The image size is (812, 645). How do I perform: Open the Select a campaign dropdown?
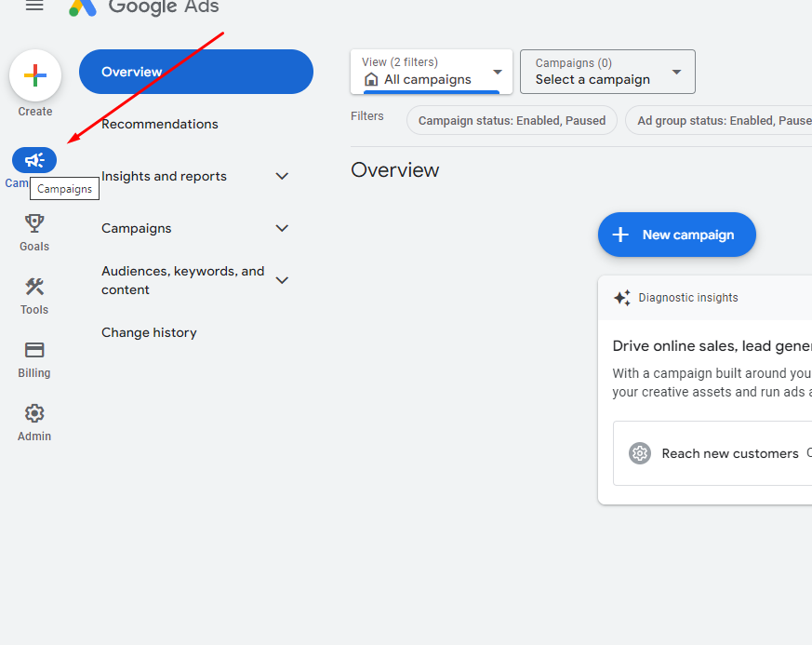click(607, 72)
